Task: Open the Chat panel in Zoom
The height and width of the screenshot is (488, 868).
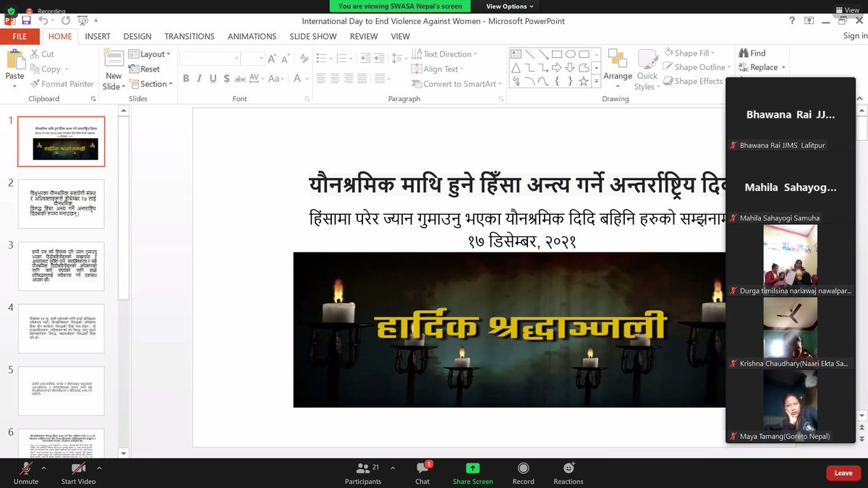Action: (422, 473)
